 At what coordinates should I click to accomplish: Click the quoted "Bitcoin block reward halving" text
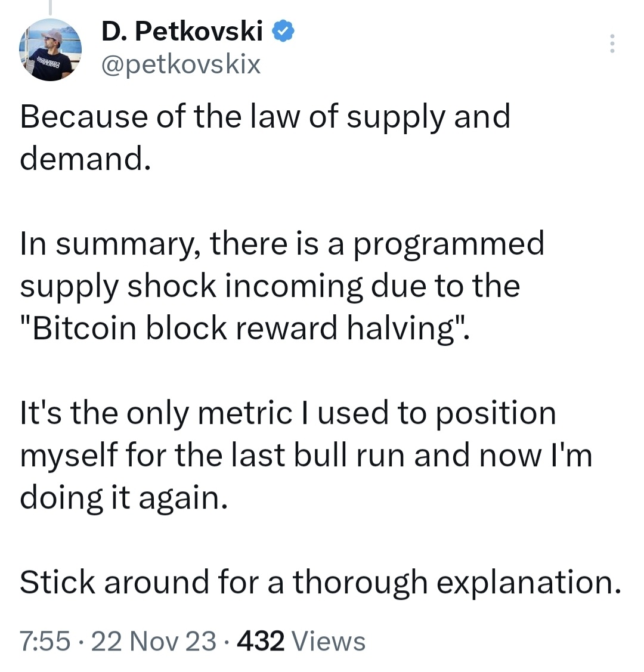click(x=244, y=329)
